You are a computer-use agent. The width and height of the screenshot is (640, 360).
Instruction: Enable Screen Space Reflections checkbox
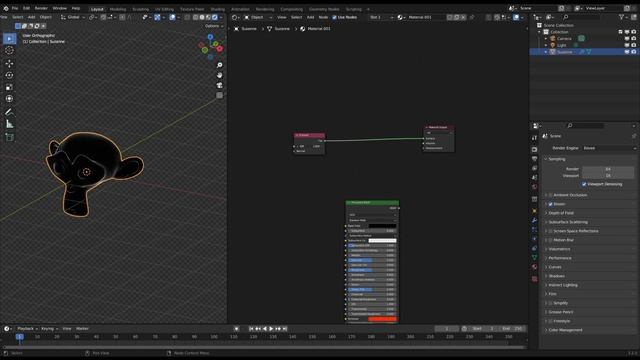551,231
